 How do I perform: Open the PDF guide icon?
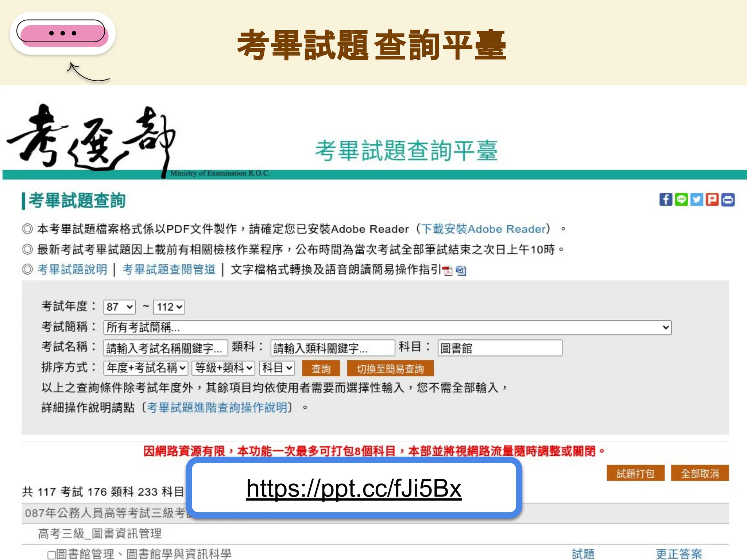448,271
